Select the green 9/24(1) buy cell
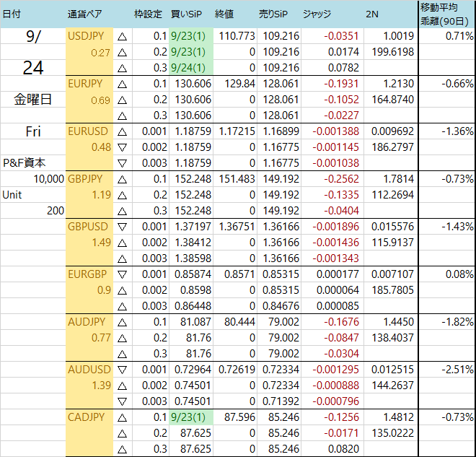The width and height of the screenshot is (476, 457). click(191, 67)
